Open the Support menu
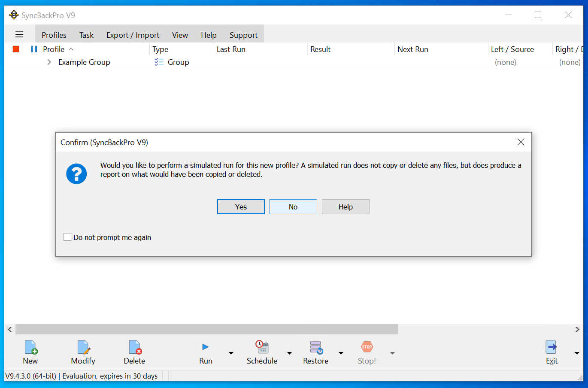This screenshot has width=588, height=388. pyautogui.click(x=243, y=35)
